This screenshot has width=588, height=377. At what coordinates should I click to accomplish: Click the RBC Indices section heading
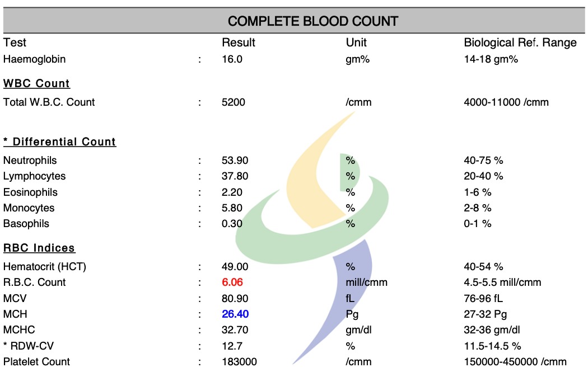click(x=39, y=248)
